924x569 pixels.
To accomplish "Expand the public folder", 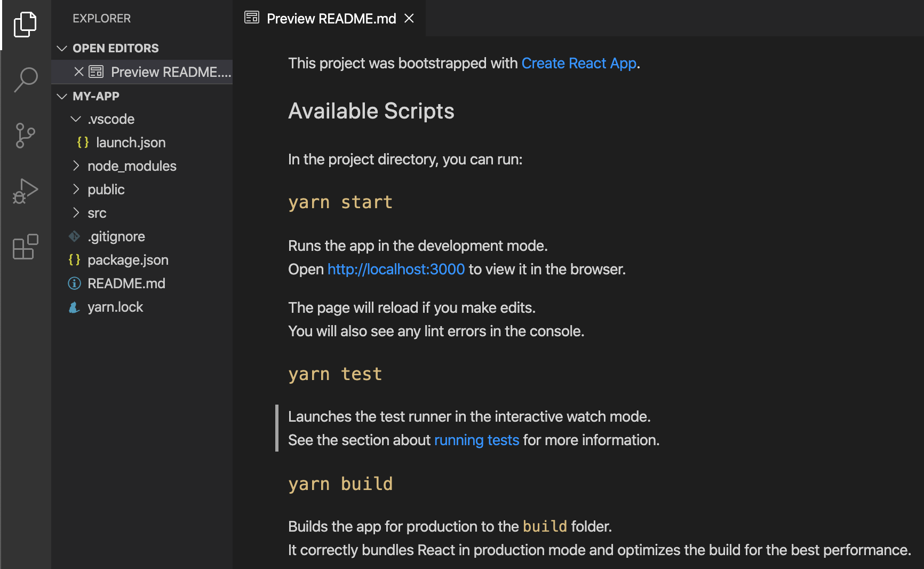I will point(76,189).
